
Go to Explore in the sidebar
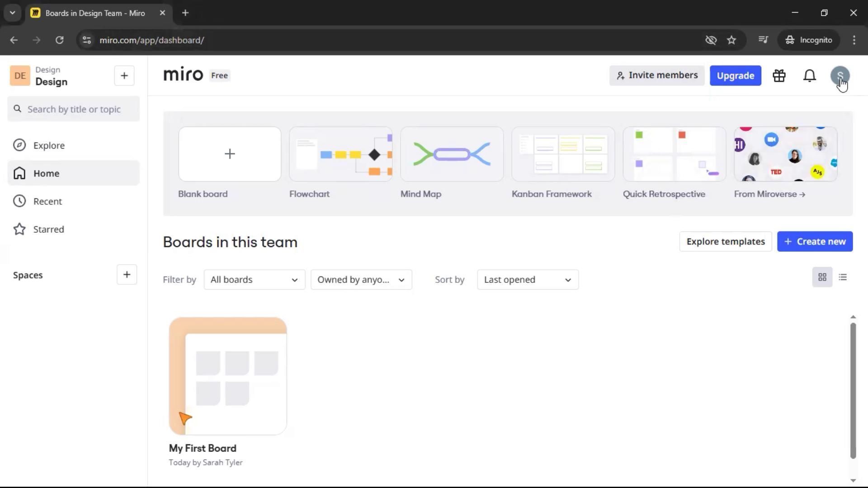coord(49,145)
